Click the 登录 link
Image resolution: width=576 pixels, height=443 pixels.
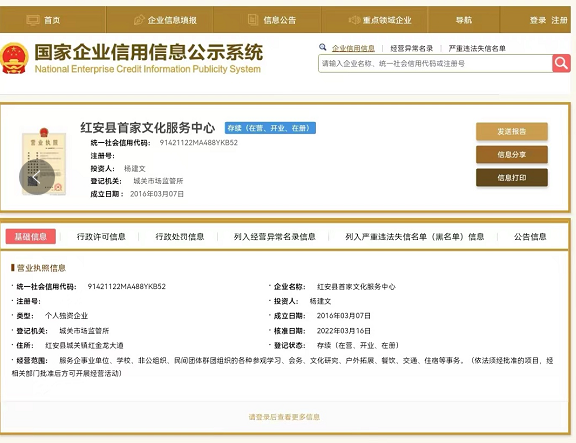pyautogui.click(x=538, y=20)
